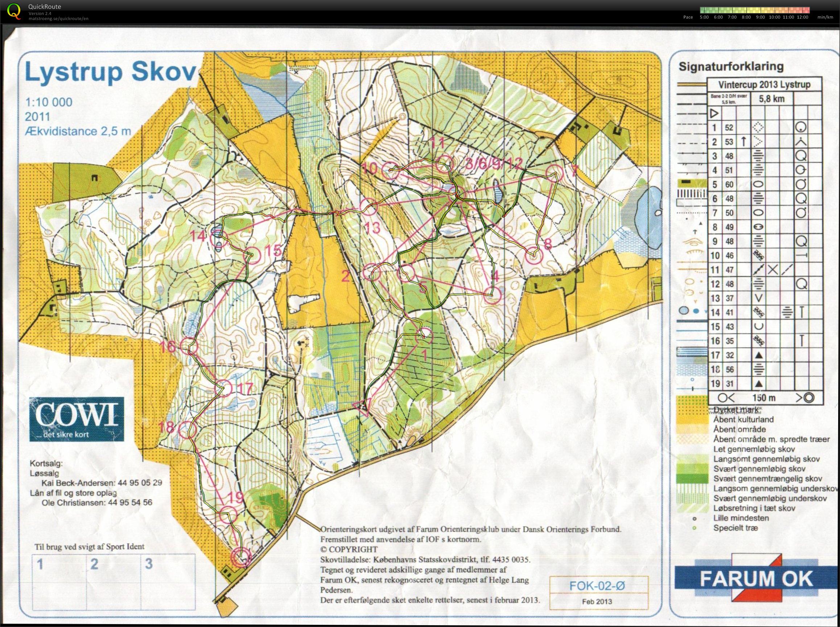This screenshot has width=840, height=627.
Task: Click the Vintercup 2013 Lystrup header
Action: [x=764, y=85]
